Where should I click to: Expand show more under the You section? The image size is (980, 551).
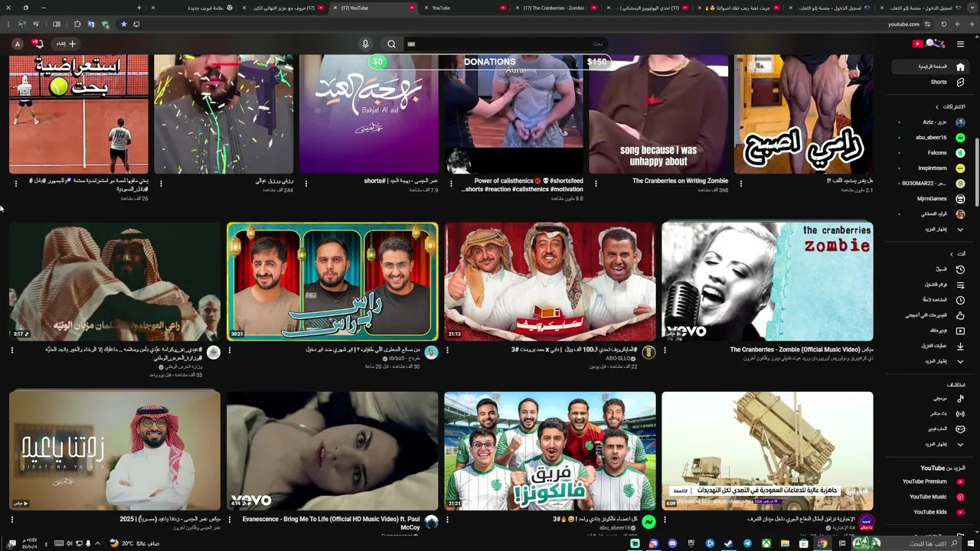click(x=931, y=360)
